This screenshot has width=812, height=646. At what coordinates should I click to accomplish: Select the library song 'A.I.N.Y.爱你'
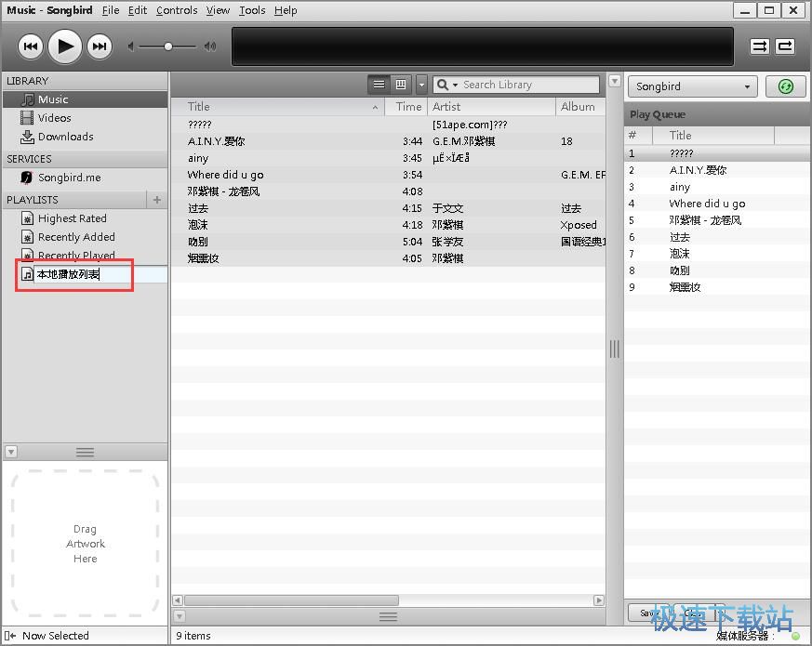(389, 141)
